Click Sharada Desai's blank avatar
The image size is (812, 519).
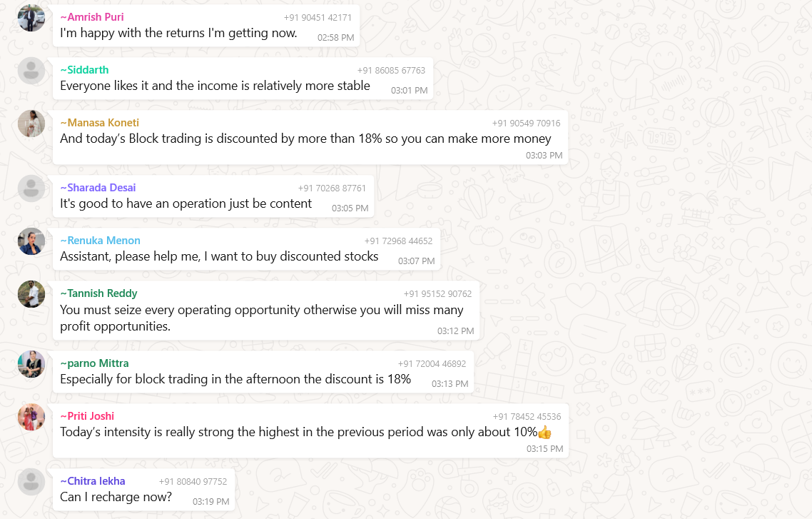pyautogui.click(x=31, y=188)
